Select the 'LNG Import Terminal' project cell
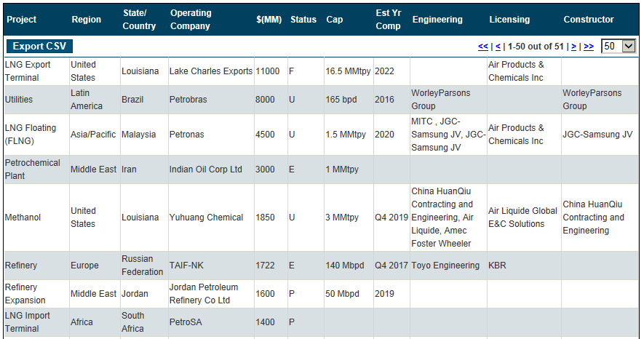The height and width of the screenshot is (339, 644). coord(36,322)
